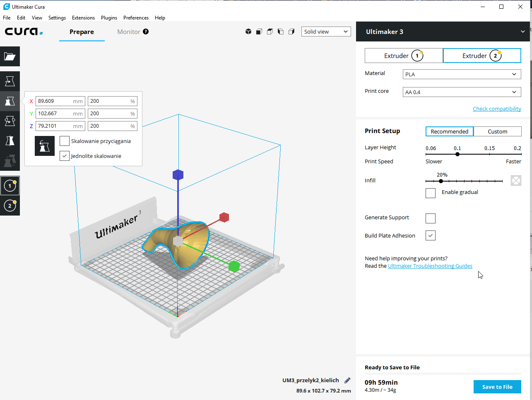
Task: Select the Move tool
Action: (x=10, y=81)
